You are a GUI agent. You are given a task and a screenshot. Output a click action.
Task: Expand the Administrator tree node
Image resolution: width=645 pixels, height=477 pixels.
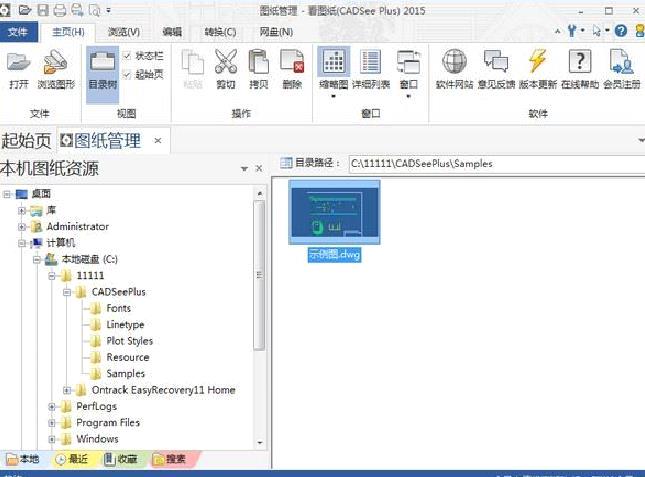22,227
